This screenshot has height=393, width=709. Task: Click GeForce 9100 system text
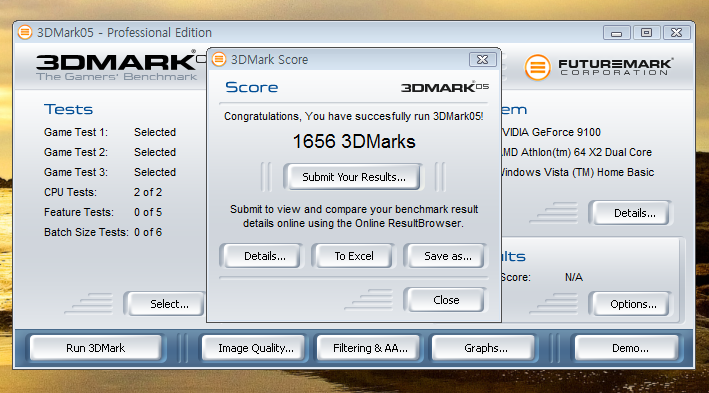tap(552, 132)
